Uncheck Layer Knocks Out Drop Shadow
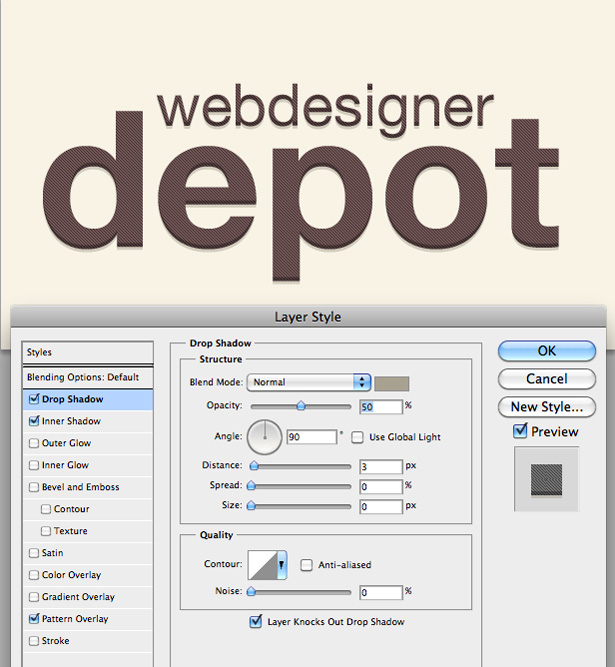Screen dimensions: 615x667 point(256,621)
